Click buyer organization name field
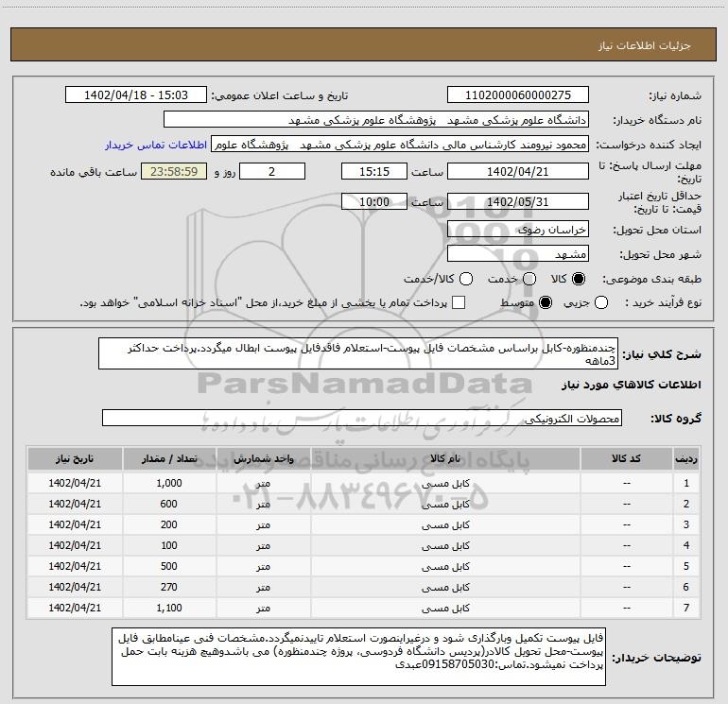The width and height of the screenshot is (728, 704). coord(376,120)
